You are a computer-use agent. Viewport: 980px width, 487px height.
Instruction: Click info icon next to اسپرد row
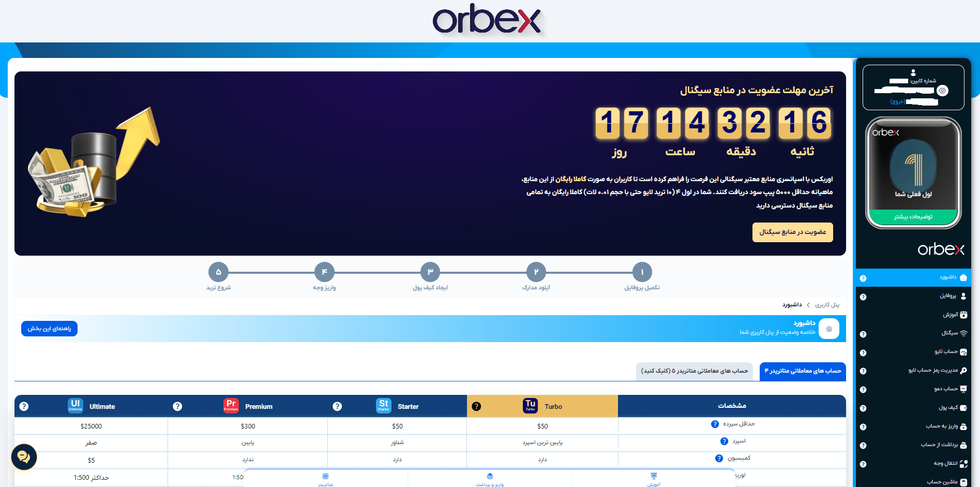coord(724,441)
